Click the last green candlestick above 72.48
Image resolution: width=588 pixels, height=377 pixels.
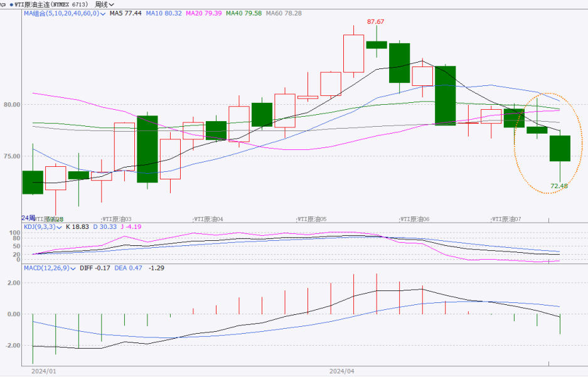(x=560, y=148)
